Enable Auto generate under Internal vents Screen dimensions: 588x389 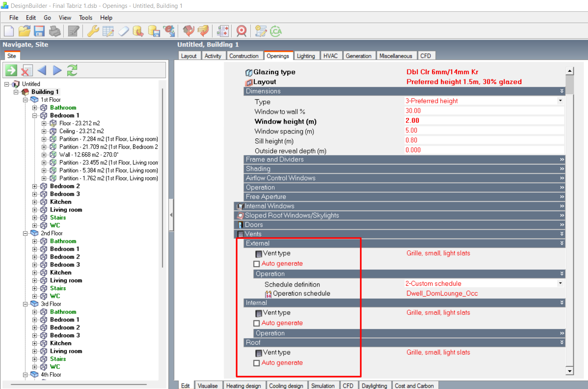[x=256, y=323]
